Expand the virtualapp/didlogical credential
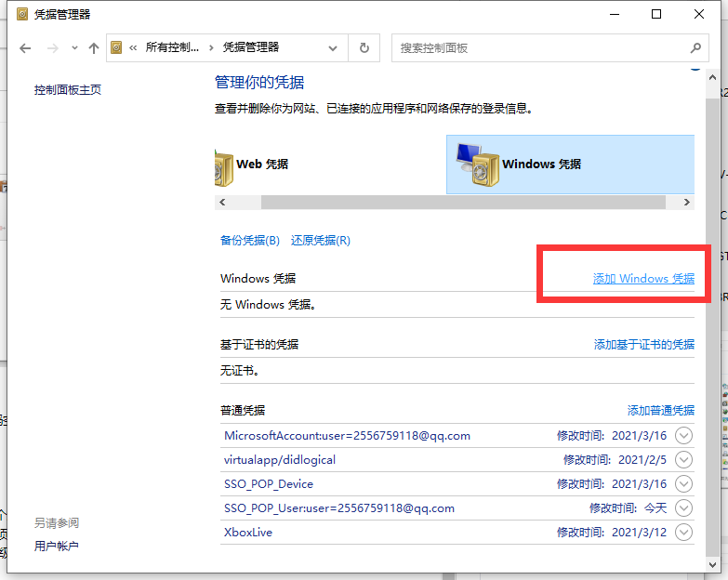This screenshot has height=580, width=728. (684, 459)
